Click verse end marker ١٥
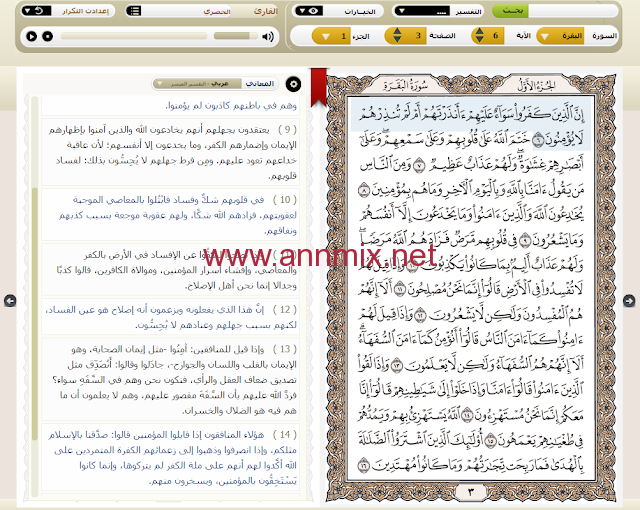This screenshot has width=640, height=510. [491, 440]
